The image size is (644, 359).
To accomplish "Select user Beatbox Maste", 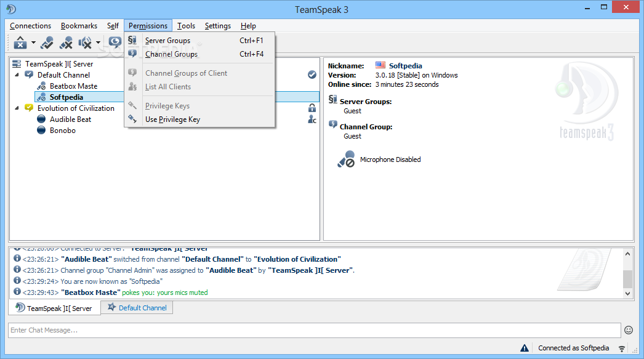I will coord(73,86).
